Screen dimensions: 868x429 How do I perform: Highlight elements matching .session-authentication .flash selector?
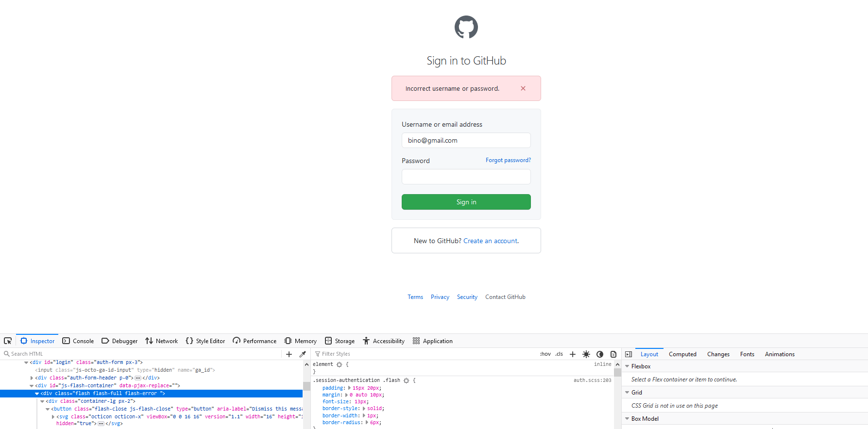pyautogui.click(x=407, y=380)
